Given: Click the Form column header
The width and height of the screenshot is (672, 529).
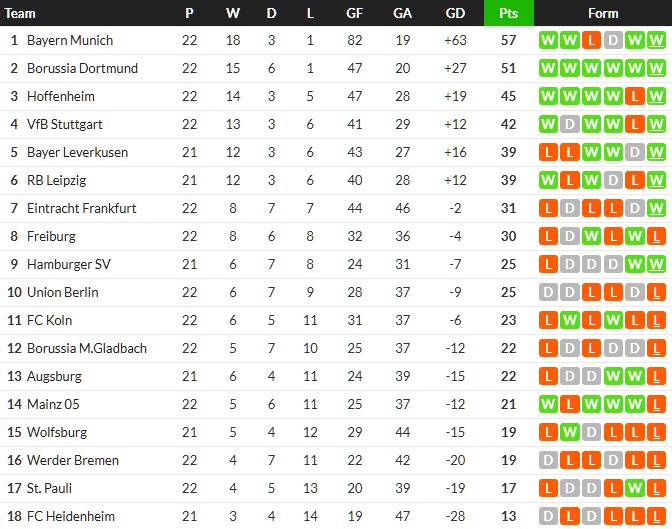Looking at the screenshot, I should [603, 13].
